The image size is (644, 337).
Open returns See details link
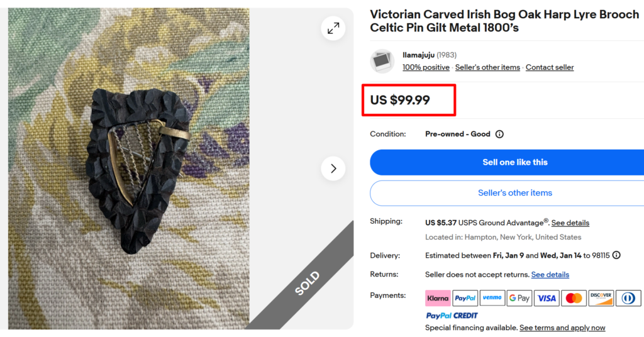[550, 275]
